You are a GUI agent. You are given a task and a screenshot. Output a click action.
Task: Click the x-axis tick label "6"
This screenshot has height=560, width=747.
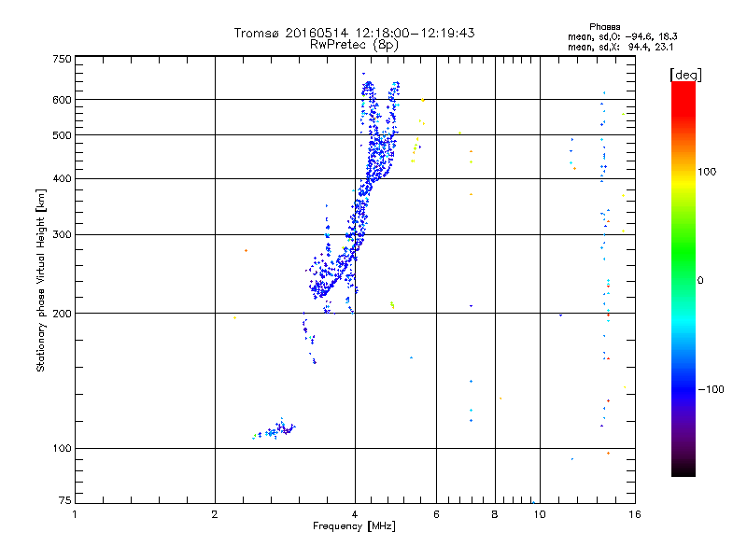(x=436, y=514)
